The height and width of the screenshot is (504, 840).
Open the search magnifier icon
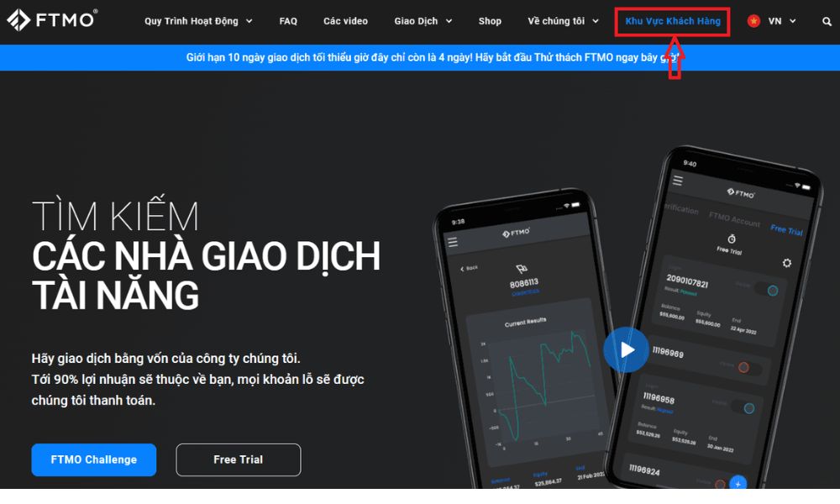[827, 22]
